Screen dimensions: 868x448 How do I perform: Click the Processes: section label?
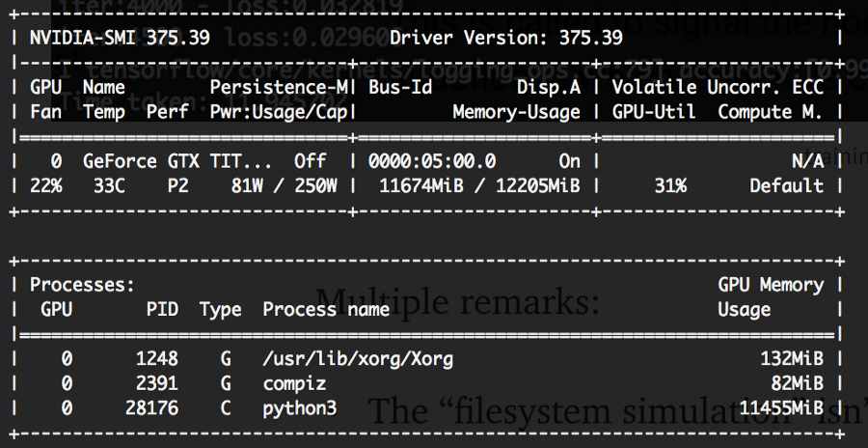[83, 285]
